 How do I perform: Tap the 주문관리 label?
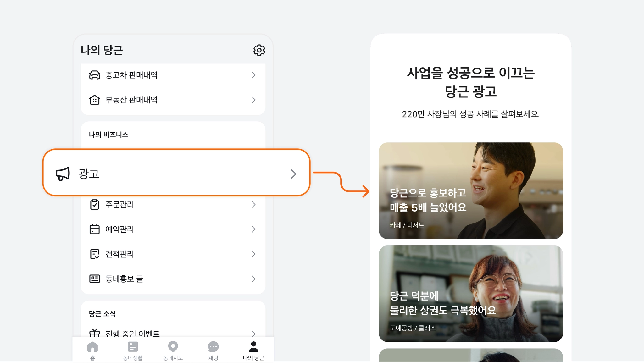pyautogui.click(x=120, y=205)
